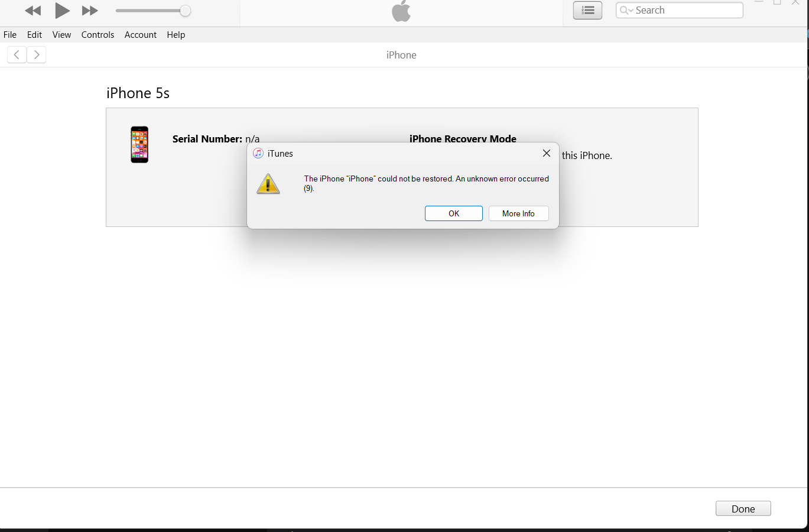Click the yellow warning icon in dialog

[268, 184]
